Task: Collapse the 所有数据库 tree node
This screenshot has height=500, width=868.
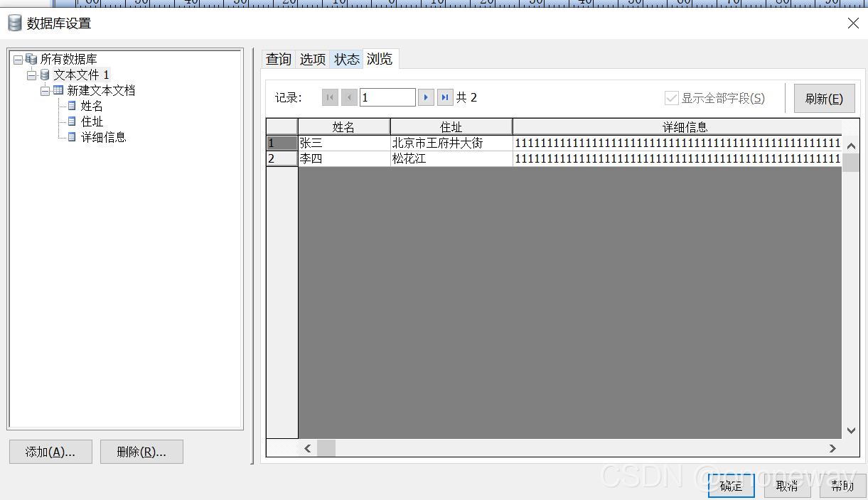Action: point(18,60)
